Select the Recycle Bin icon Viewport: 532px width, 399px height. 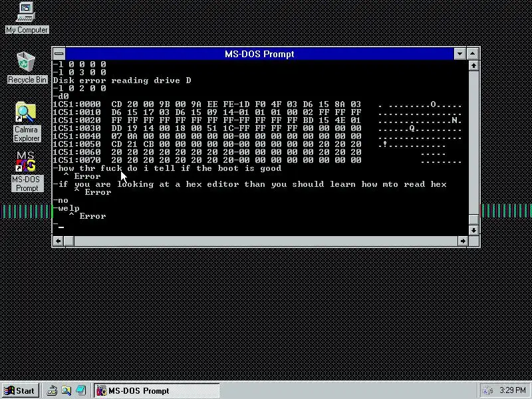[27, 68]
